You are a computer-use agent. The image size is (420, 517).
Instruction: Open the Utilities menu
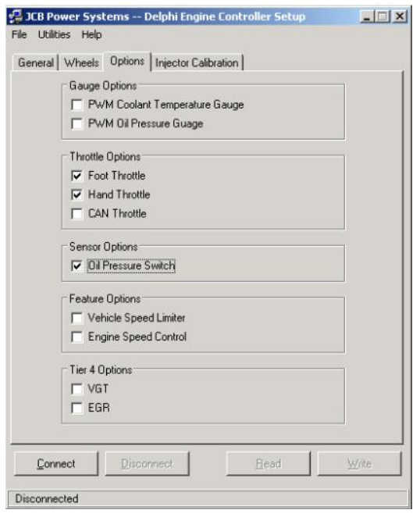pos(54,34)
